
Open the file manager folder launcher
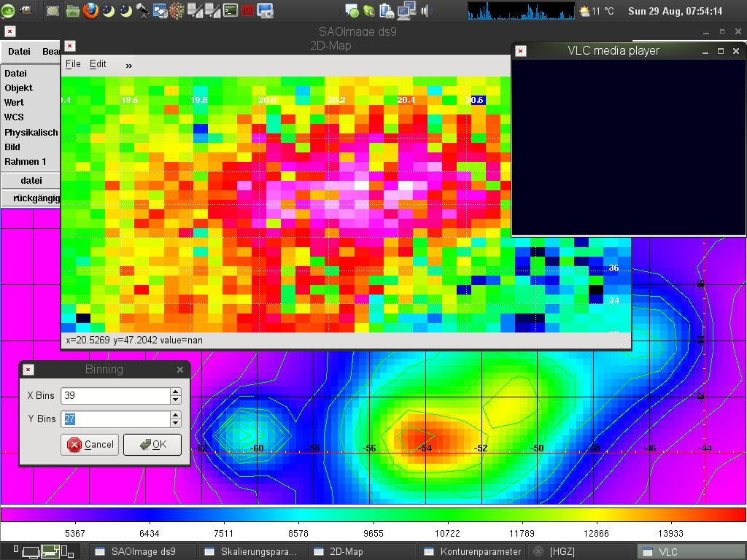72,10
